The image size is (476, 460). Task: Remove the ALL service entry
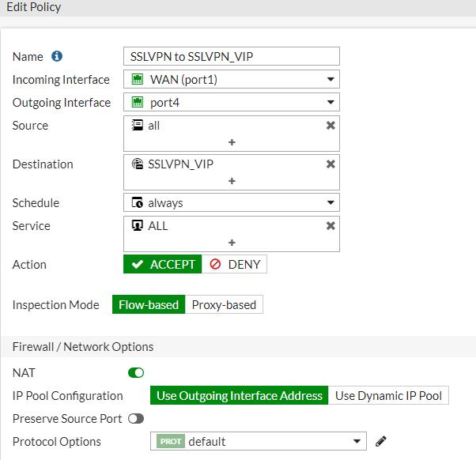(x=331, y=226)
